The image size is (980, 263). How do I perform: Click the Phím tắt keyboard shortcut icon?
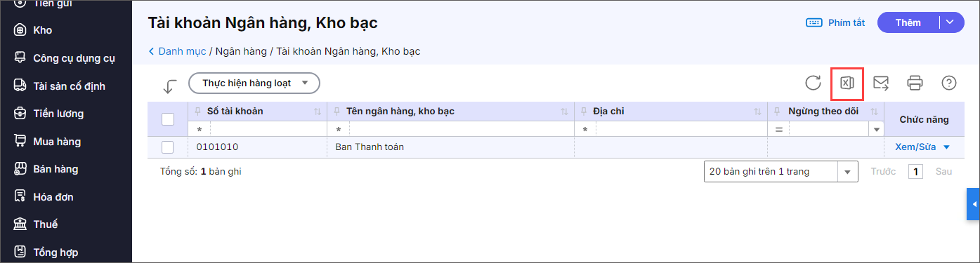(x=814, y=22)
